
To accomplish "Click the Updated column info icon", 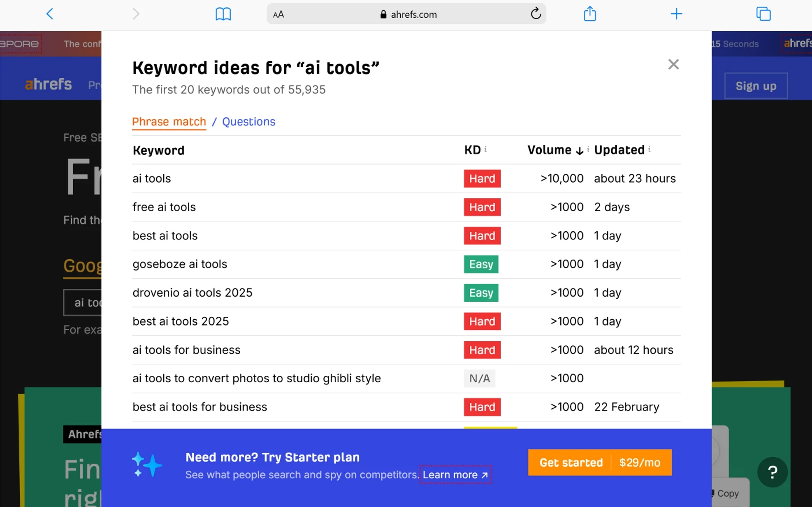I will tap(649, 149).
